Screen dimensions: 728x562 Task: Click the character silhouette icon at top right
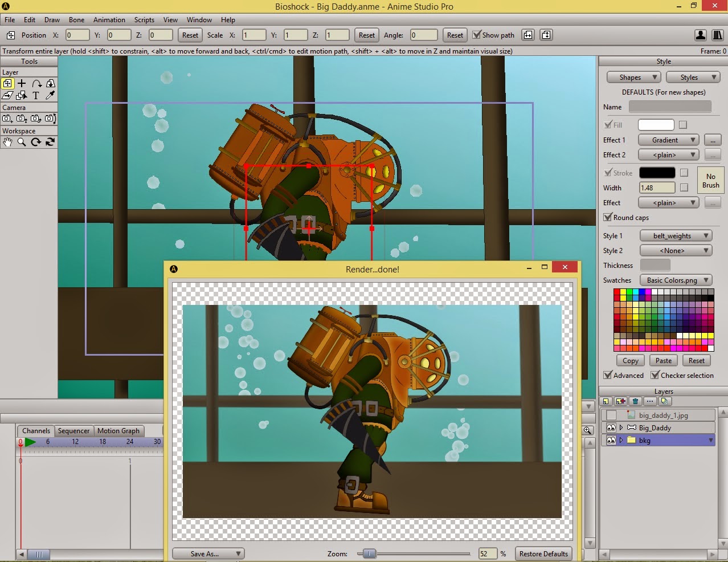click(701, 35)
